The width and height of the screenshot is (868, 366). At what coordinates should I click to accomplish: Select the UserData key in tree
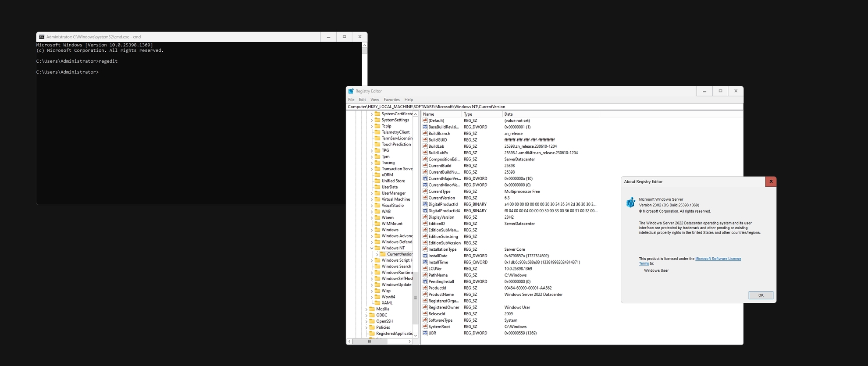[390, 187]
